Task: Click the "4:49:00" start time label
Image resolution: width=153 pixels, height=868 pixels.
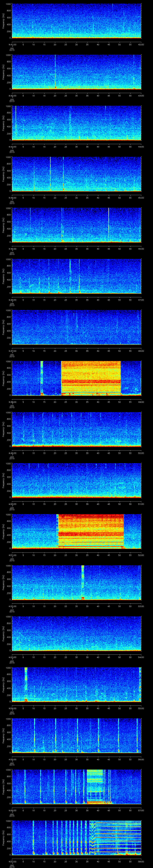Action: (x=12, y=453)
